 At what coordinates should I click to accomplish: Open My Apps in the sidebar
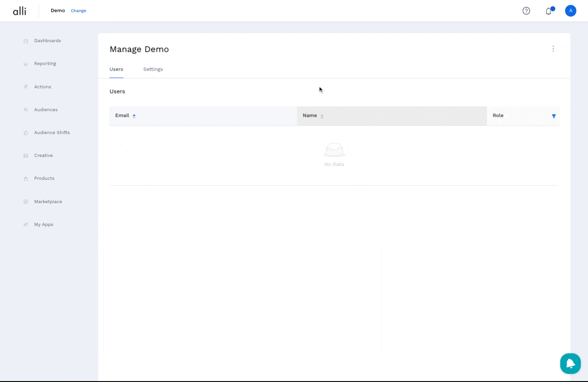pyautogui.click(x=44, y=225)
